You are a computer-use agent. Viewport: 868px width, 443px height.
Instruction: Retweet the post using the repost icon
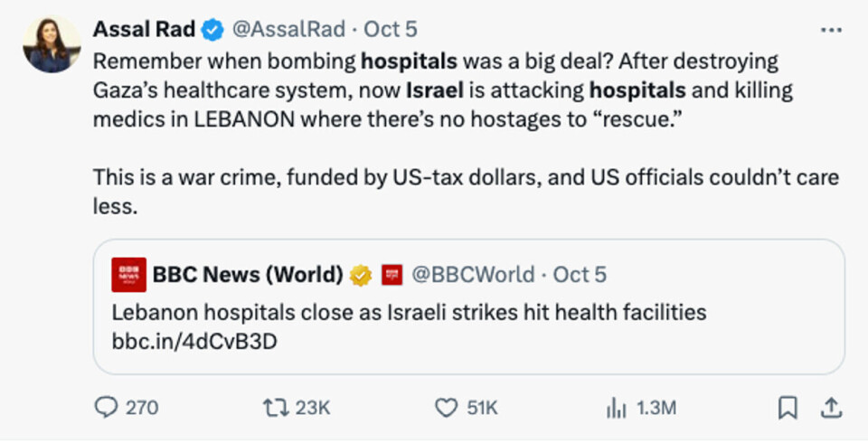click(x=274, y=408)
